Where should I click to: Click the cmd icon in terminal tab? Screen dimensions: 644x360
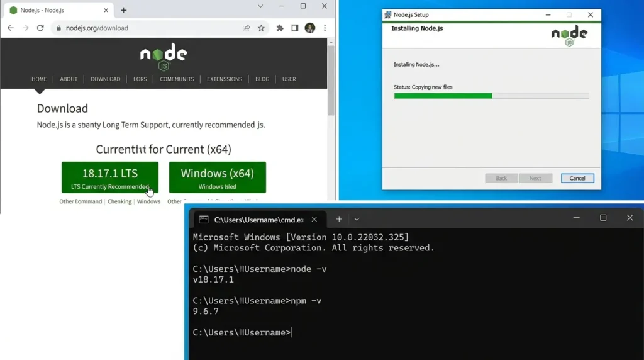coord(204,220)
